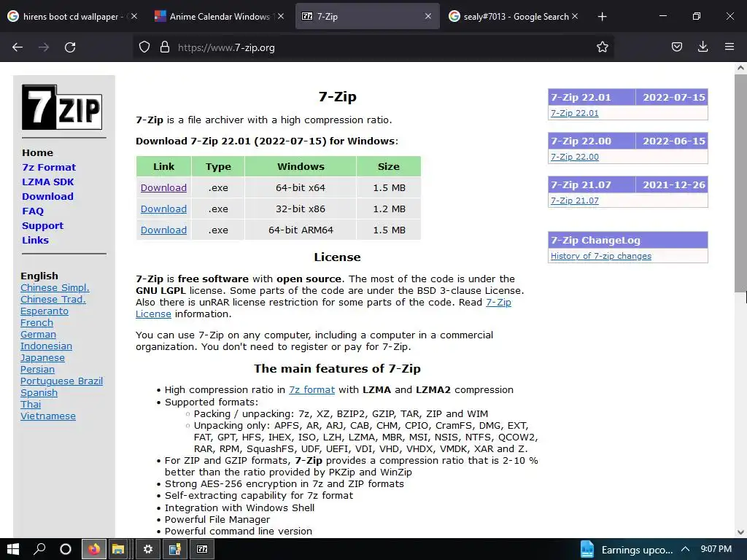747x560 pixels.
Task: Download the 32-bit x86 installer
Action: (x=163, y=209)
